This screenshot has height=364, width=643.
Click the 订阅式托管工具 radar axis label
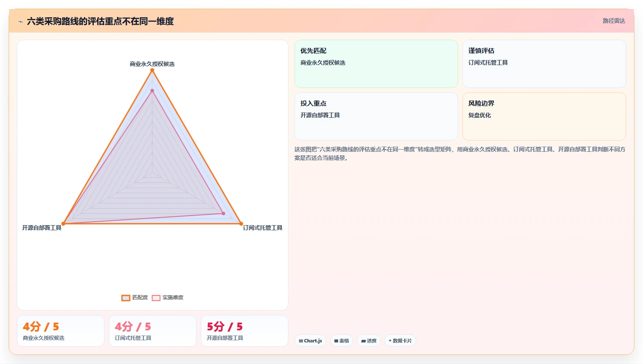click(263, 228)
